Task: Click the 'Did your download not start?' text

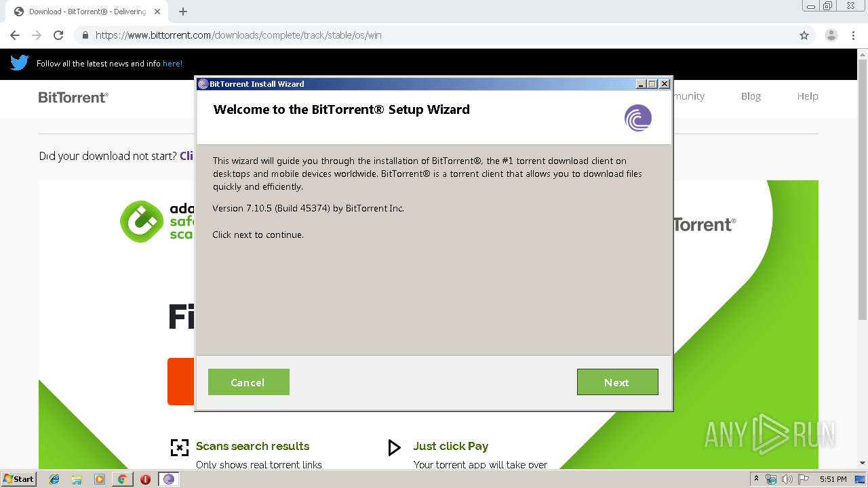Action: [108, 156]
